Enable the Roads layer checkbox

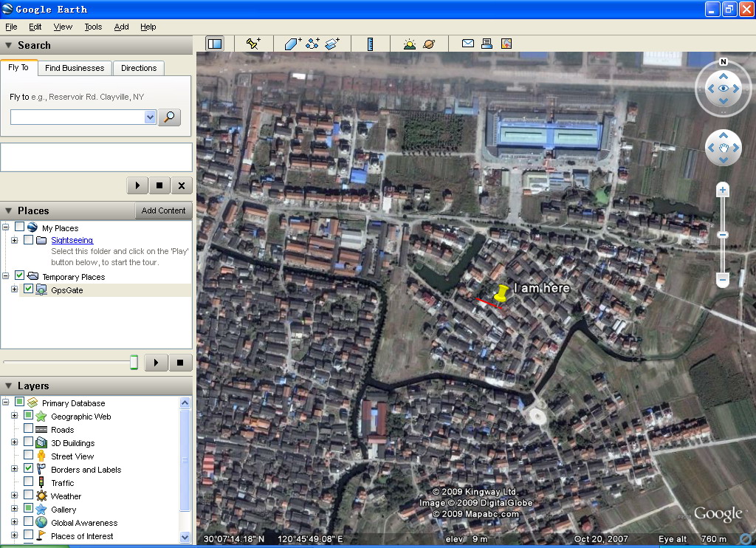point(29,428)
